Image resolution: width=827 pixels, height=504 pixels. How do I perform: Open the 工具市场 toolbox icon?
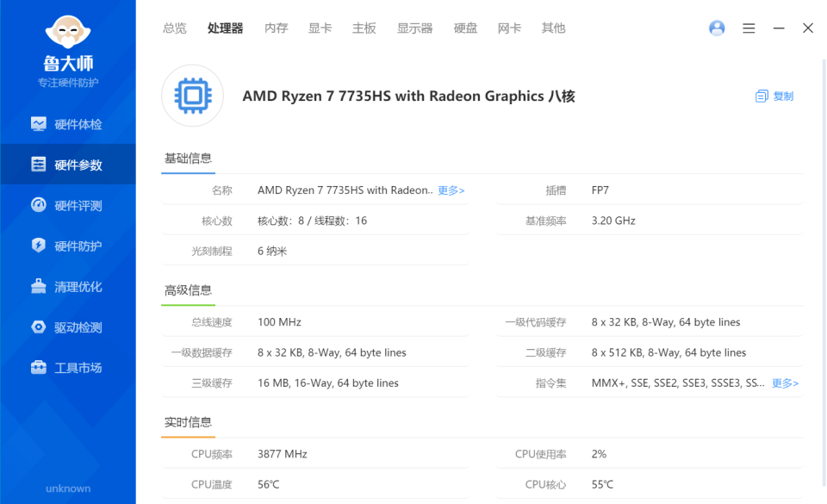click(x=39, y=367)
